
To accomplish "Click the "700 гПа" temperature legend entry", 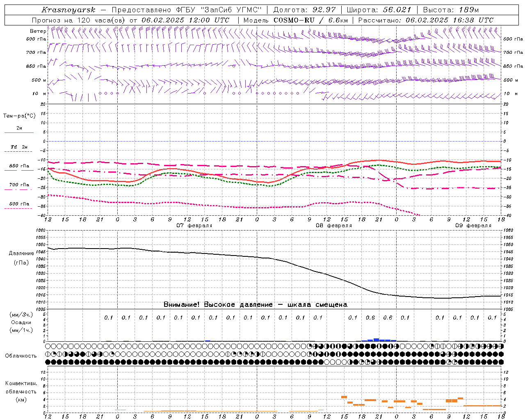I will [x=19, y=185].
